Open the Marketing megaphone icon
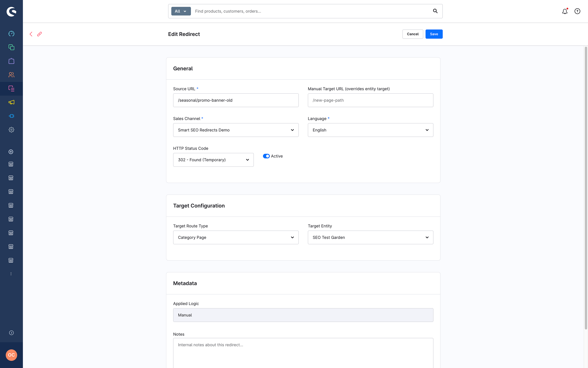588x368 pixels. pos(11,102)
